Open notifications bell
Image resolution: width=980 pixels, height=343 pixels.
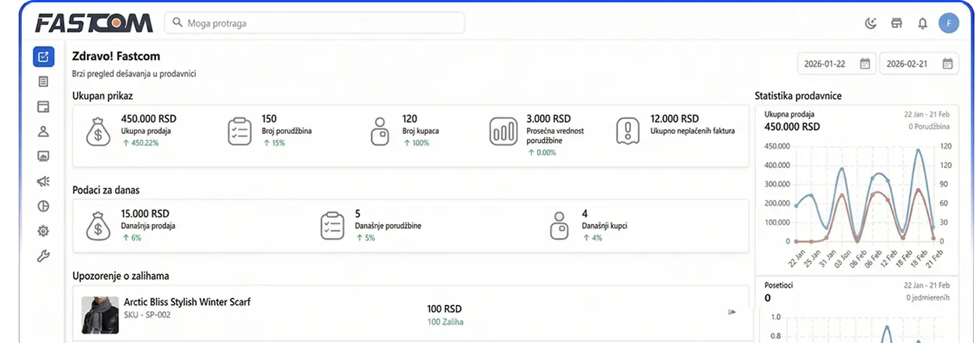click(922, 23)
